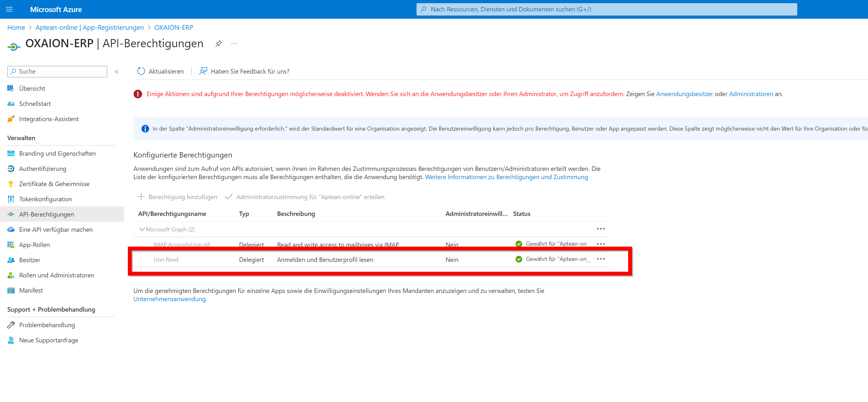Click the Aktualisieren button label
This screenshot has width=868, height=402.
[166, 71]
